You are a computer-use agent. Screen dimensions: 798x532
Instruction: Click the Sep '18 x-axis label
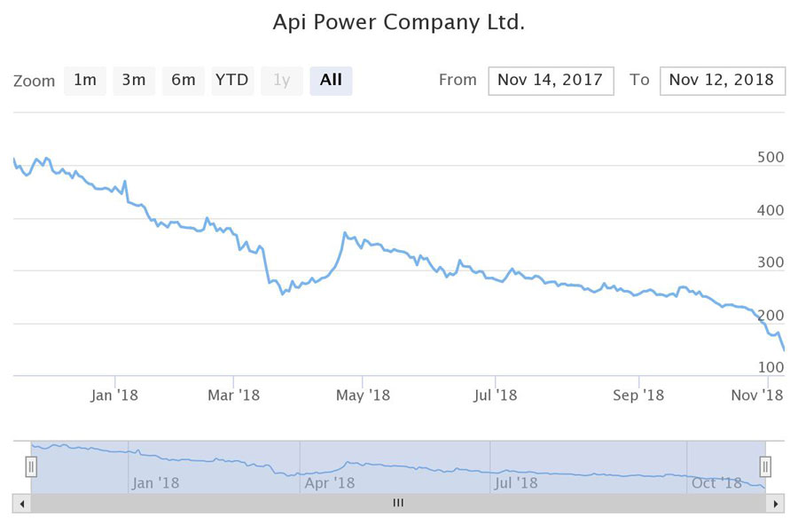(x=638, y=395)
